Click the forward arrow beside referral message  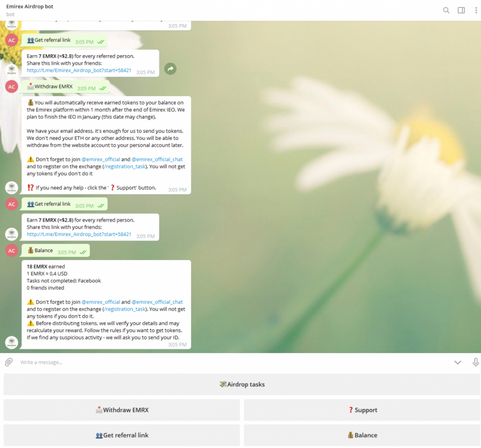[x=170, y=69]
